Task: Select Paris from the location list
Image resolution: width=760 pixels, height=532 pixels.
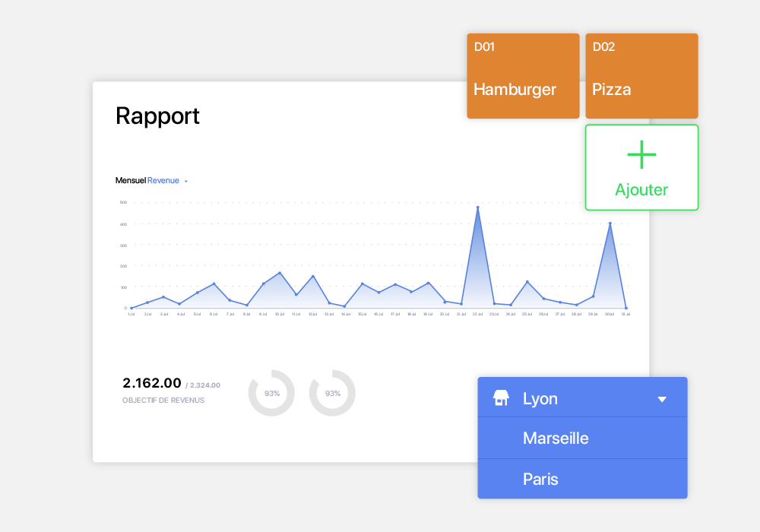Action: pos(583,479)
